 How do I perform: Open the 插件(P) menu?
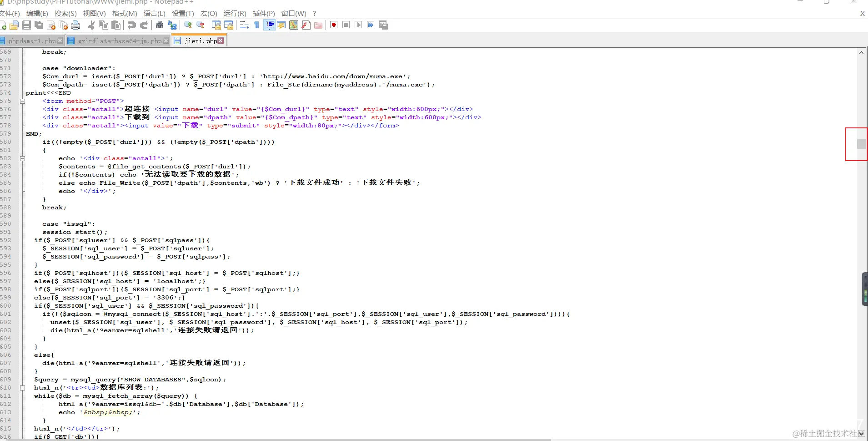[x=264, y=14]
